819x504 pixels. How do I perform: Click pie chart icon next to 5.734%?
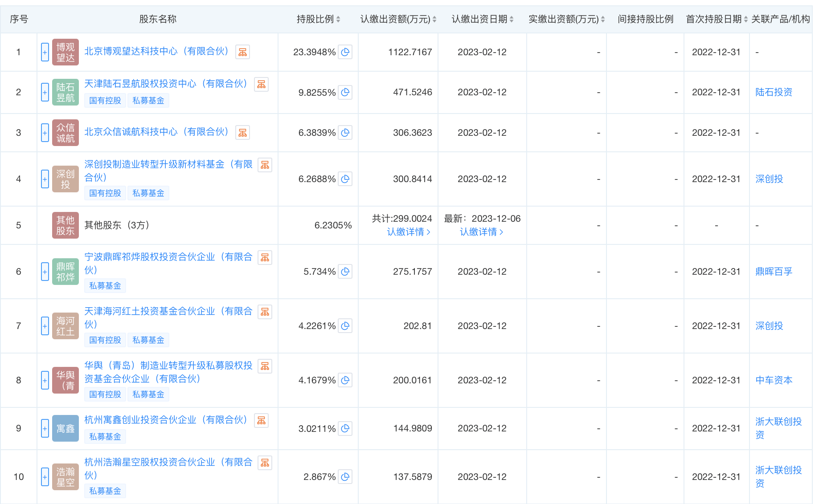[x=345, y=272]
